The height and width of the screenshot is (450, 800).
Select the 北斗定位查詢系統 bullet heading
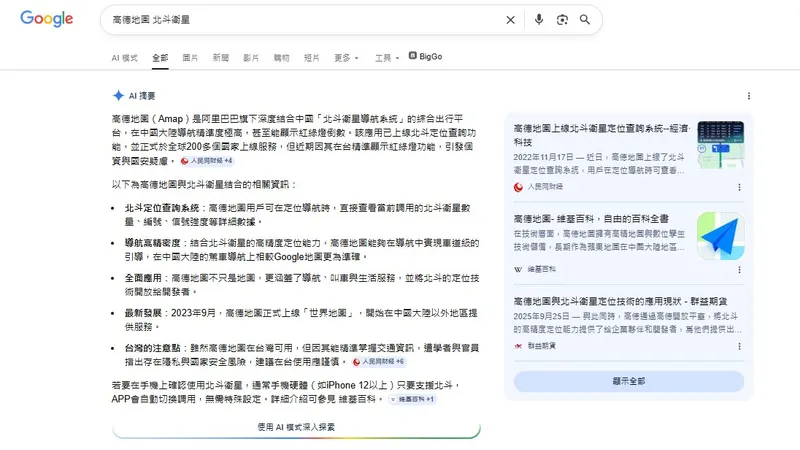pos(162,208)
